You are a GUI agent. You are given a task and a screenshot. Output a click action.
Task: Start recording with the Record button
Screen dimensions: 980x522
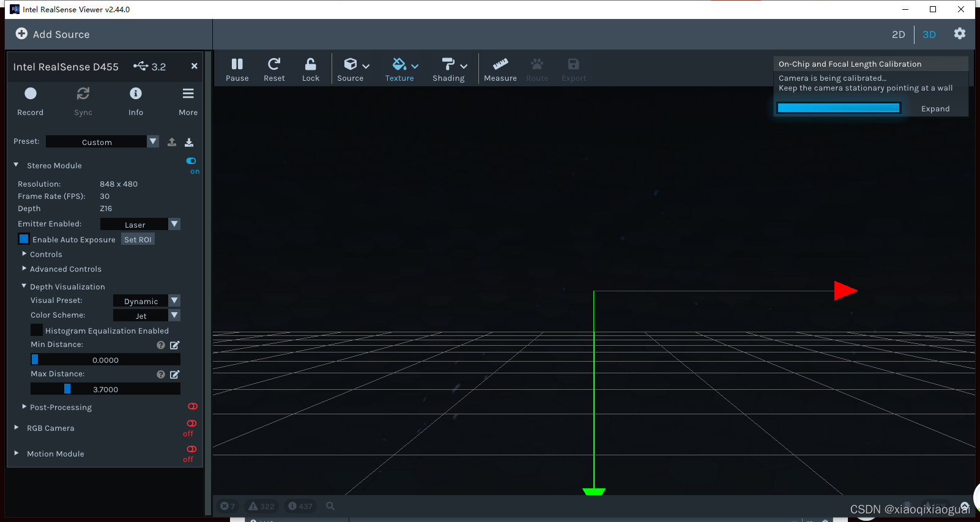tap(30, 101)
